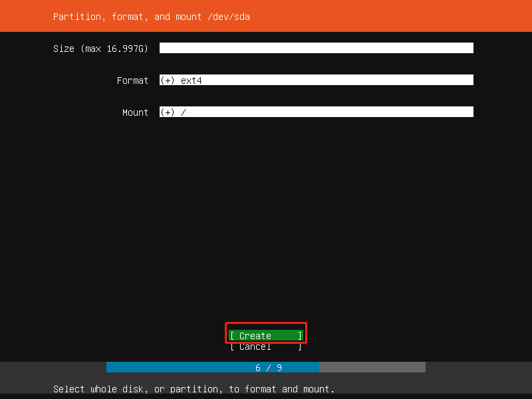Screen dimensions: 532x399
Task: Click the help text about formatting and mounting
Action: click(194, 389)
